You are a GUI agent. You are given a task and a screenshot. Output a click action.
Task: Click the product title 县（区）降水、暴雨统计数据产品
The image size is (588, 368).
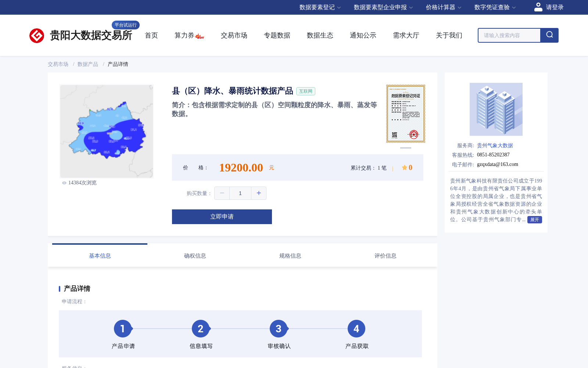(233, 91)
